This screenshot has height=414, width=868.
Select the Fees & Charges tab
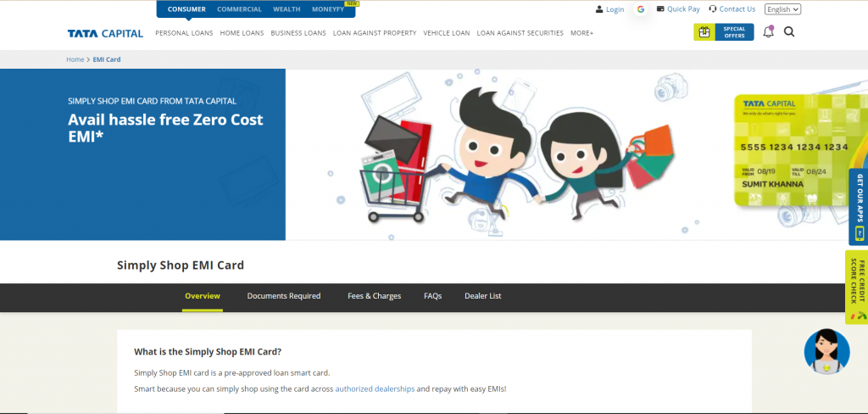point(374,296)
